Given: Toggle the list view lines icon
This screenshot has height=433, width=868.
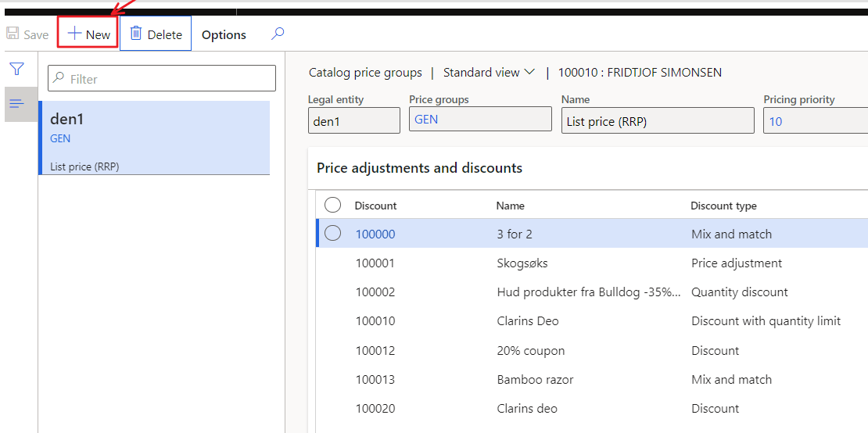Looking at the screenshot, I should click(16, 104).
